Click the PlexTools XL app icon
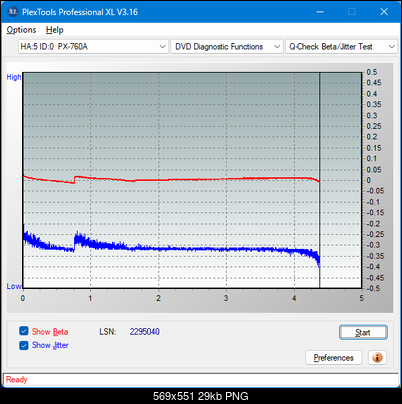The image size is (402, 404). coord(12,12)
